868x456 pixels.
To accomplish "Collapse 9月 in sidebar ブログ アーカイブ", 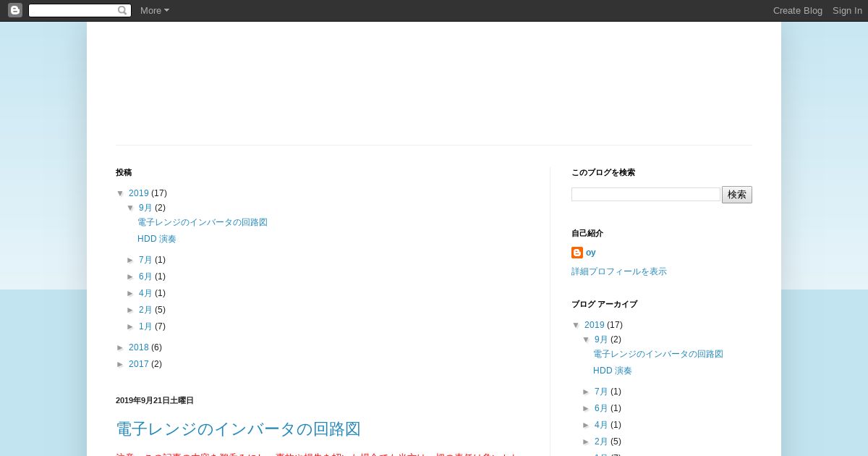I will (x=587, y=340).
